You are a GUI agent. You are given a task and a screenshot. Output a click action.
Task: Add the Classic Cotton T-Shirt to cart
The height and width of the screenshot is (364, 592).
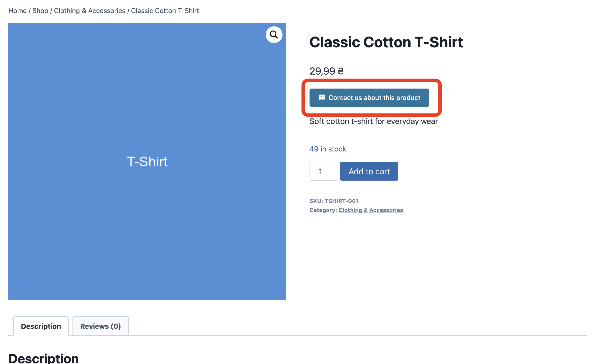tap(369, 171)
